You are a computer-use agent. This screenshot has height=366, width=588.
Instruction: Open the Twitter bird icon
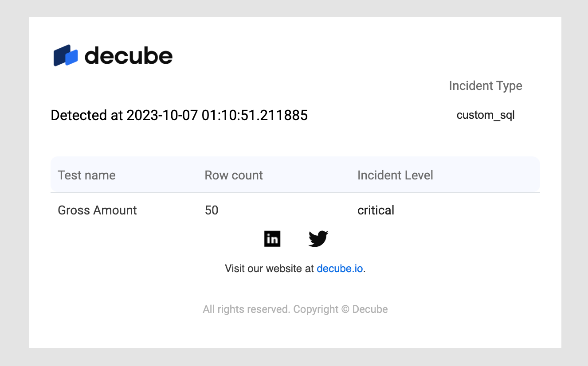tap(318, 239)
